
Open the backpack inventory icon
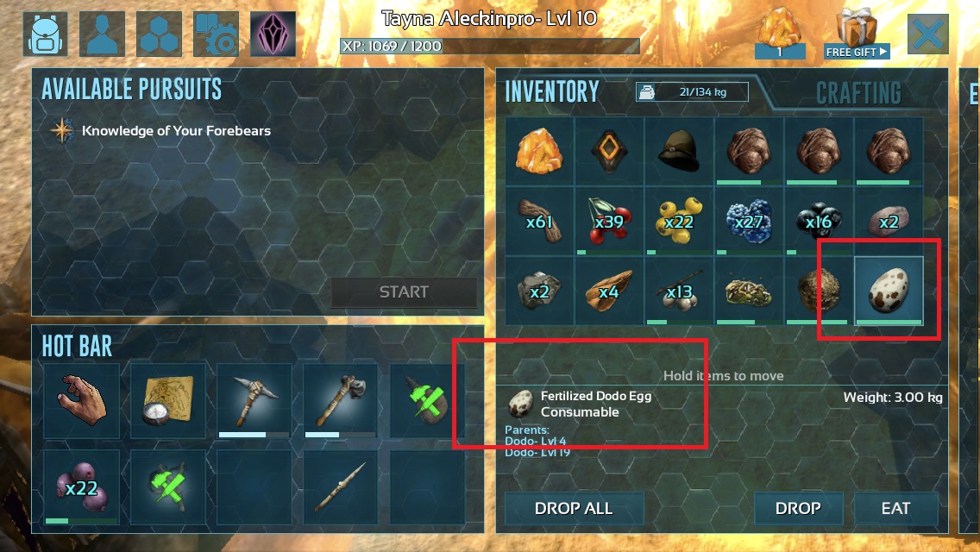click(45, 34)
